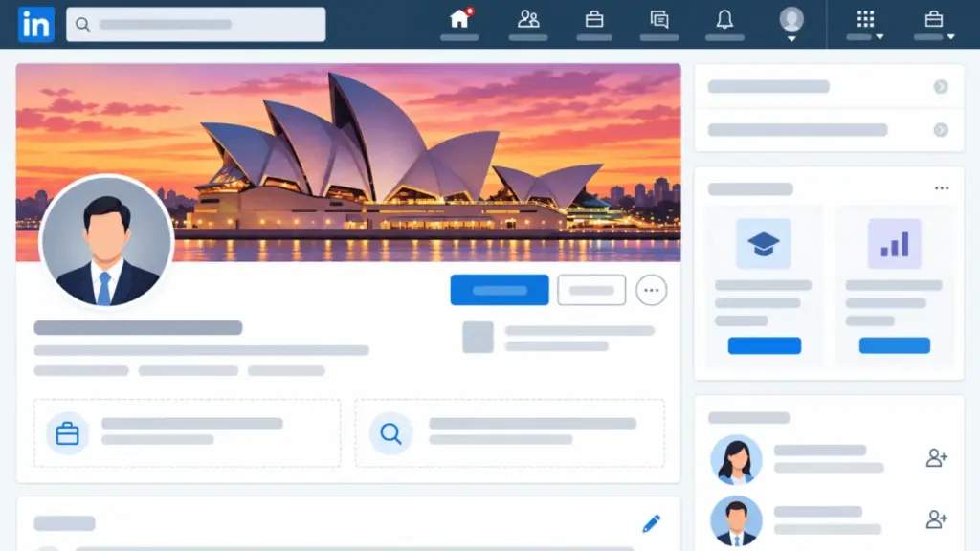The height and width of the screenshot is (551, 980).
Task: Open three-dot menu in sidebar promo card
Action: point(942,188)
